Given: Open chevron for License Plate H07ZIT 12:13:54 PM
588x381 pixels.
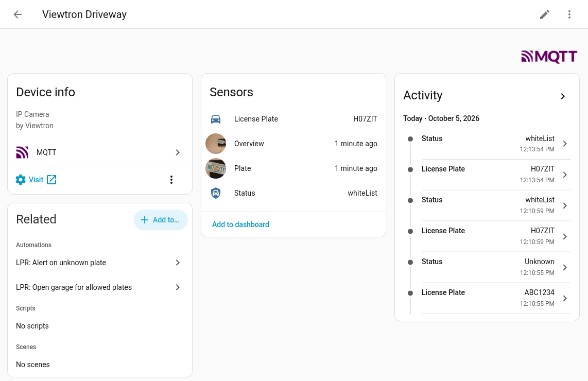Looking at the screenshot, I should pyautogui.click(x=565, y=175).
